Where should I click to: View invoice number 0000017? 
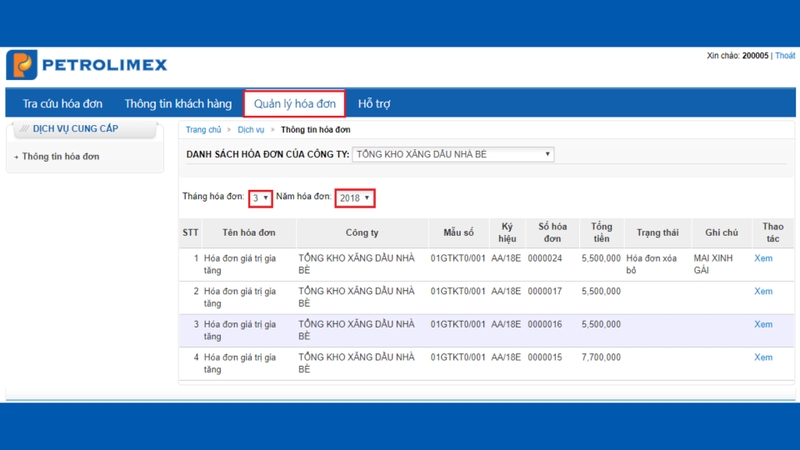point(763,291)
